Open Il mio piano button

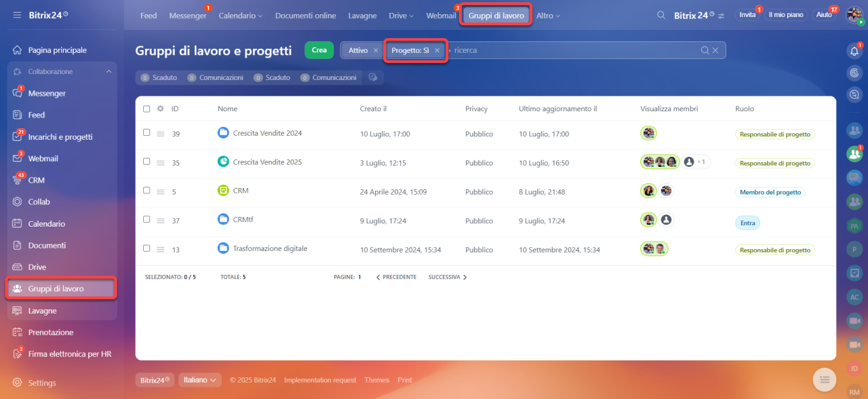click(x=785, y=15)
